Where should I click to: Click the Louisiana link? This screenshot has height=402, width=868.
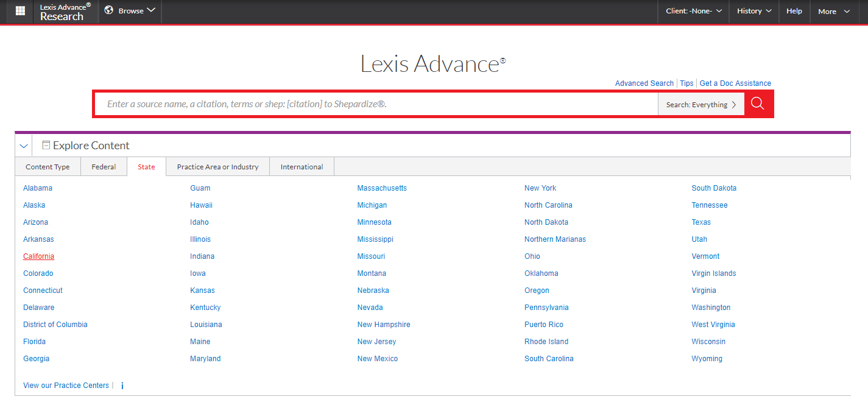pos(206,325)
